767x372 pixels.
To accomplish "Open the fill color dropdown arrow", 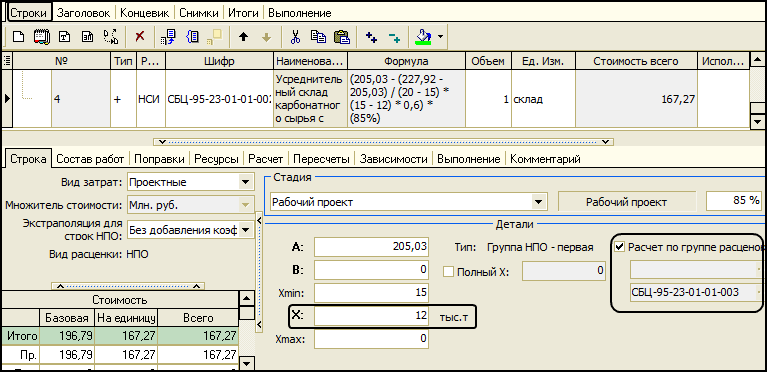I will (x=440, y=37).
